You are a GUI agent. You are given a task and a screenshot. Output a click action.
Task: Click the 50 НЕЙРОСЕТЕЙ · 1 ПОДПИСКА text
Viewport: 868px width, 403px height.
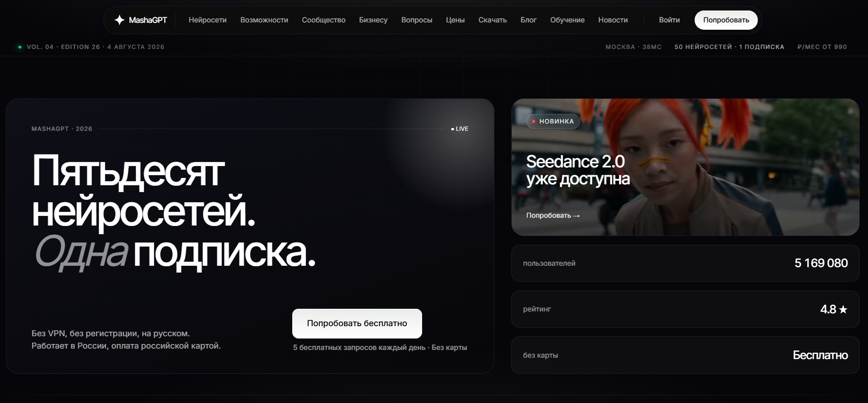[729, 47]
